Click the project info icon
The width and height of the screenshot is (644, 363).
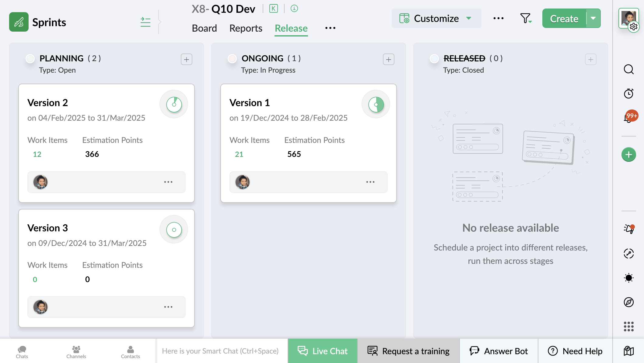pyautogui.click(x=294, y=9)
